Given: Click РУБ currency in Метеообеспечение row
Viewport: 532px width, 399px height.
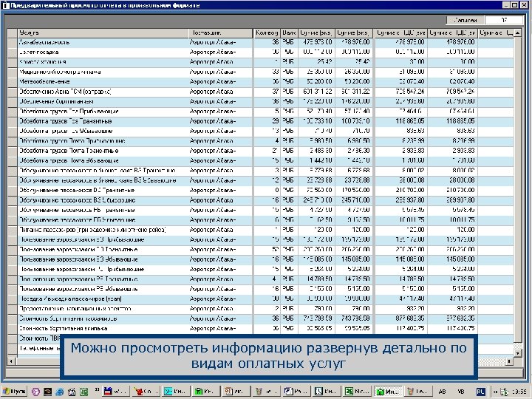Looking at the screenshot, I should (x=289, y=82).
